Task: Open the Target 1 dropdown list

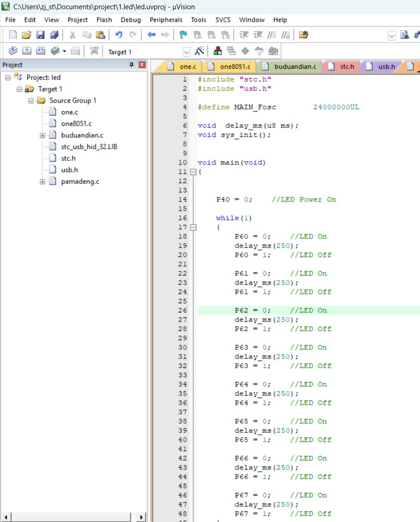Action: (187, 52)
